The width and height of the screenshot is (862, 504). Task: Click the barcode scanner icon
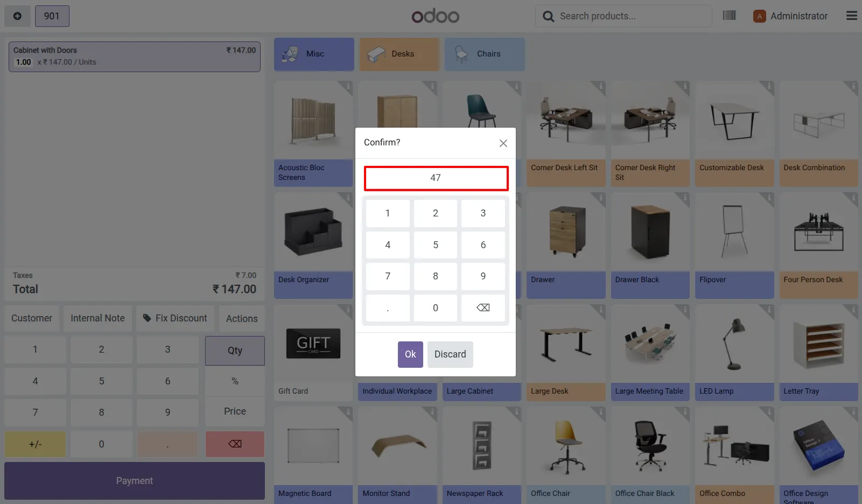tap(729, 16)
